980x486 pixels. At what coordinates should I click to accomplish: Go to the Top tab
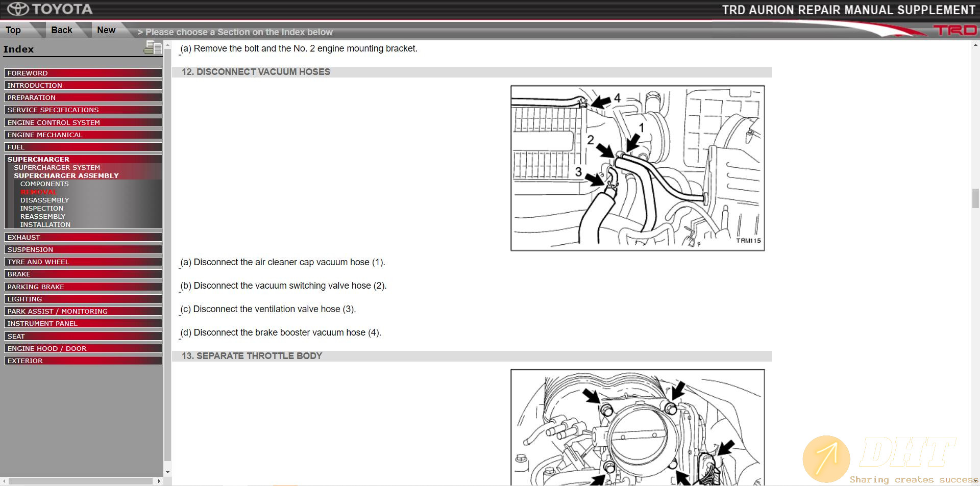13,30
